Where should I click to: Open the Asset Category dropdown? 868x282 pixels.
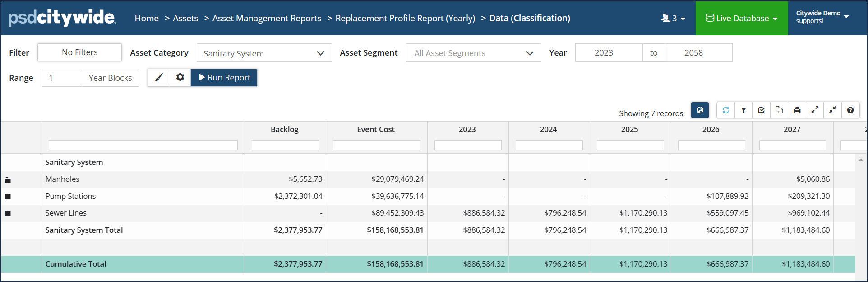(x=264, y=53)
